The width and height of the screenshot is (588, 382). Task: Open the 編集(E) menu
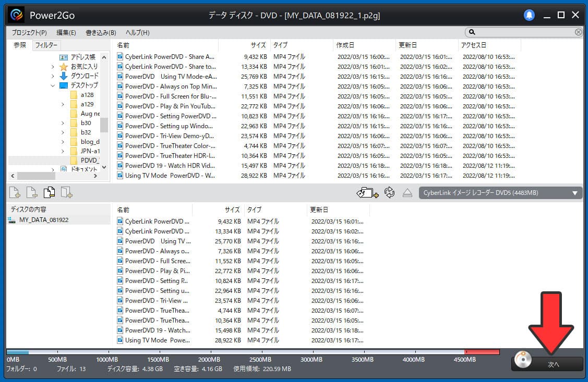(66, 33)
